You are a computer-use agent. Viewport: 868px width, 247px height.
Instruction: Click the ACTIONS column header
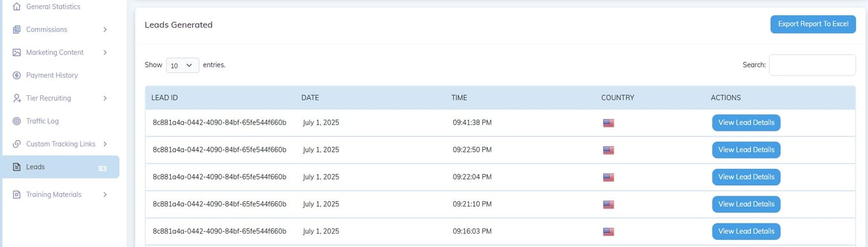726,98
